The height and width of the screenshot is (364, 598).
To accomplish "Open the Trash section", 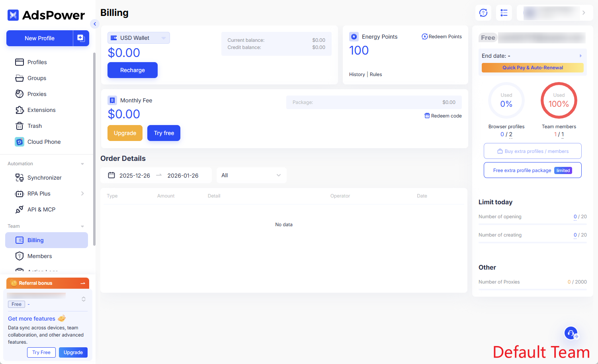I will click(35, 126).
